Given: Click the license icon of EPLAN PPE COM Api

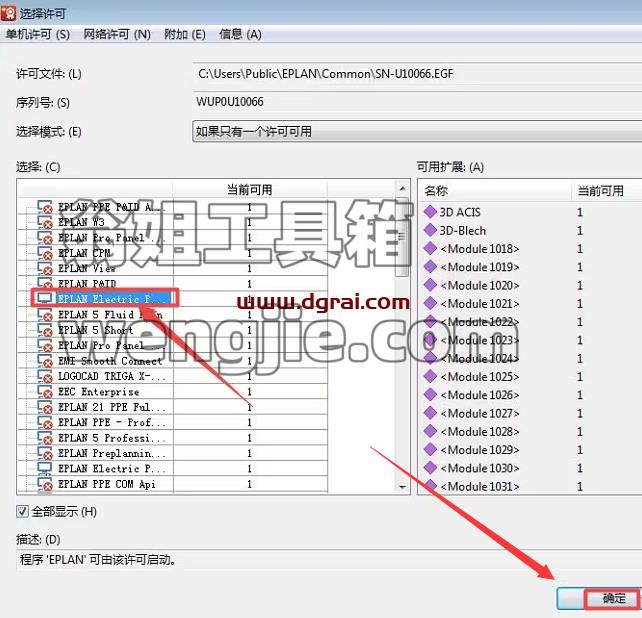Looking at the screenshot, I should click(45, 484).
